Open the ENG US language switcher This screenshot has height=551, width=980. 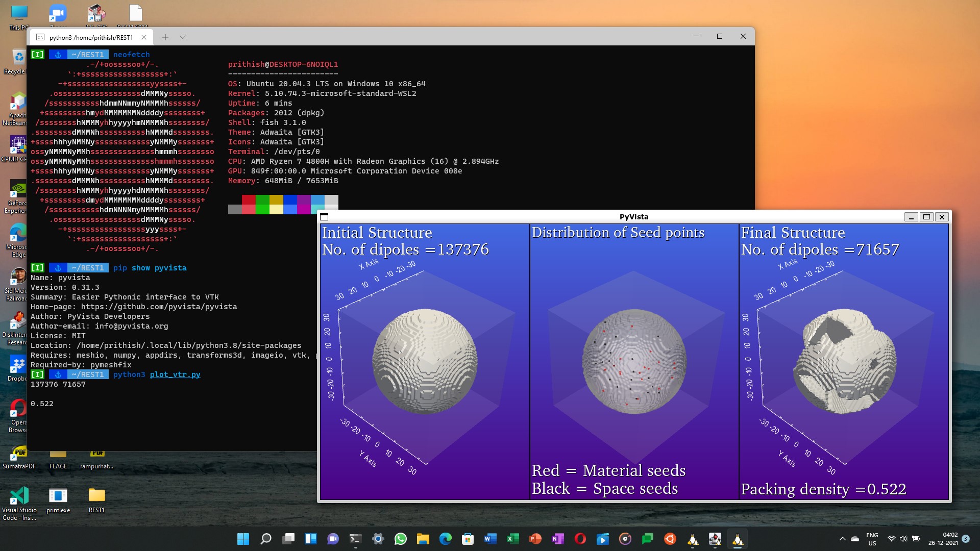point(872,538)
